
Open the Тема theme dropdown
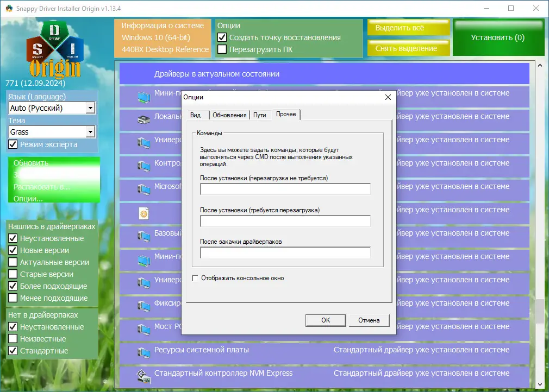pyautogui.click(x=52, y=132)
